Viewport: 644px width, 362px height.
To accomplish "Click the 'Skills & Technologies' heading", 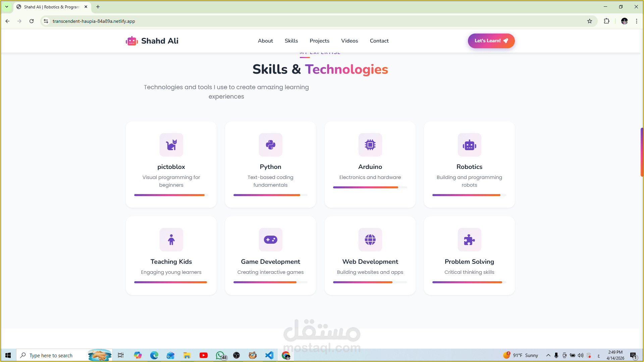I will pyautogui.click(x=320, y=69).
